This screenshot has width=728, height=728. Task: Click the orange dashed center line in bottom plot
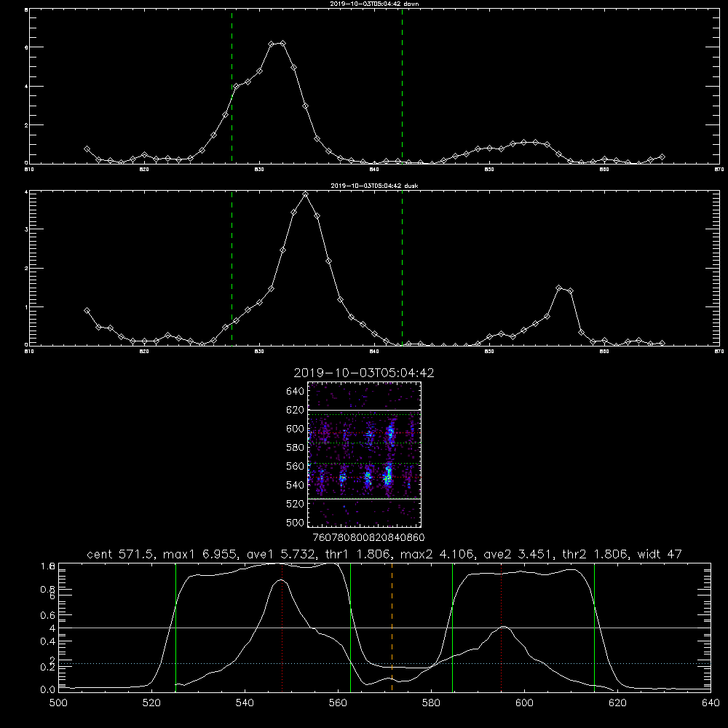tap(392, 627)
